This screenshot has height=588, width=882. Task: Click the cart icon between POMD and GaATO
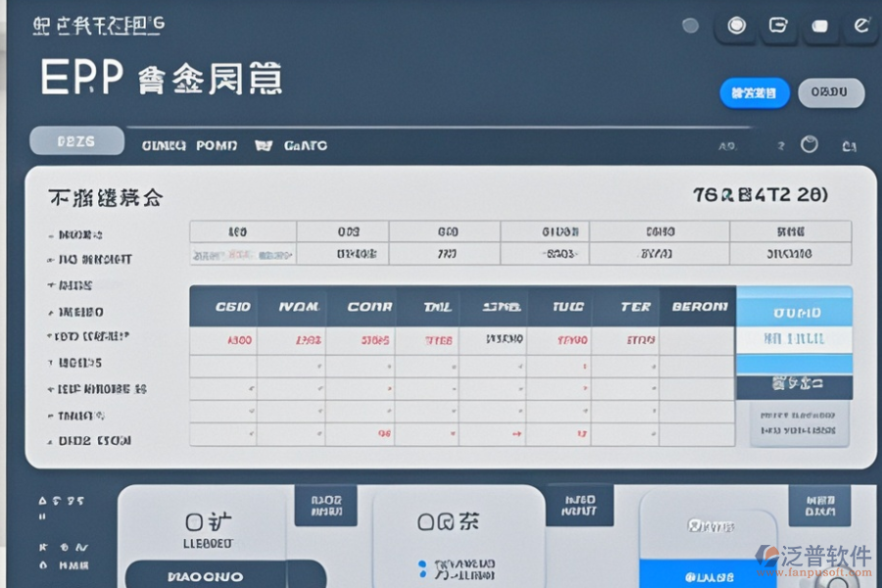[x=263, y=145]
